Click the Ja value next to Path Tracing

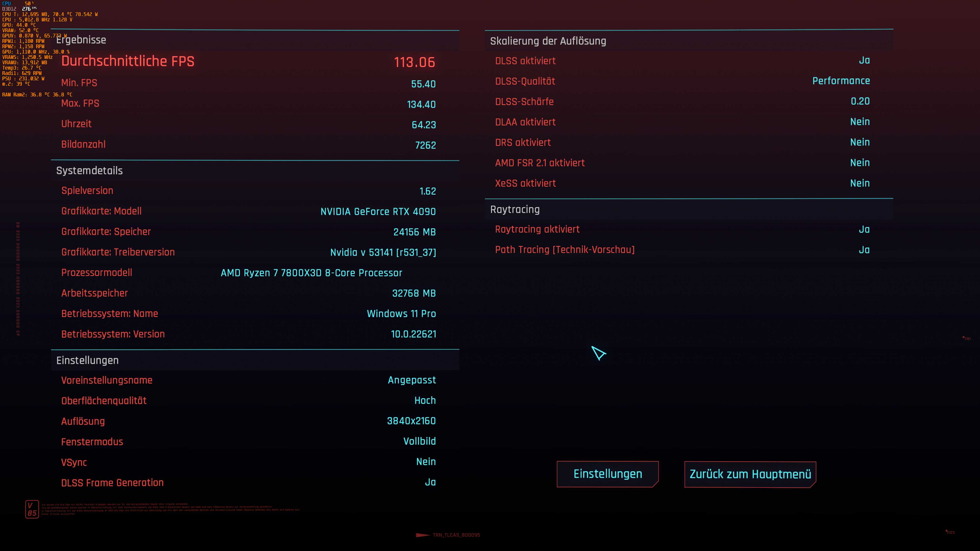click(864, 250)
